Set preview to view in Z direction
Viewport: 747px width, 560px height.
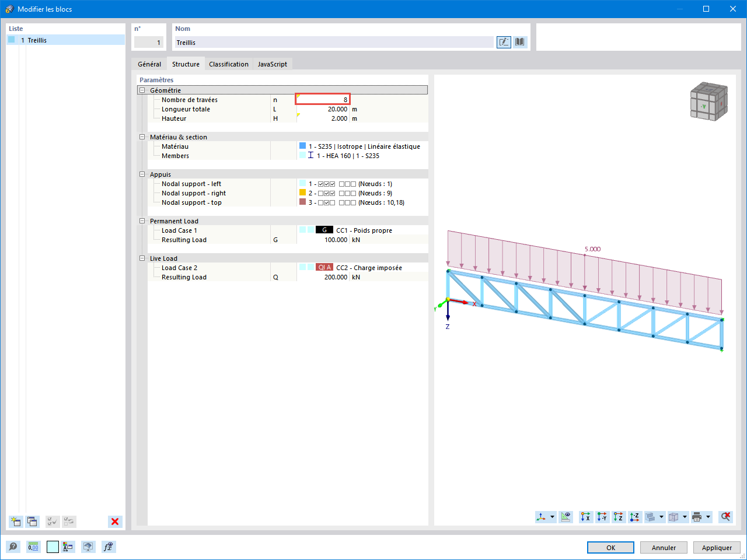pos(619,517)
